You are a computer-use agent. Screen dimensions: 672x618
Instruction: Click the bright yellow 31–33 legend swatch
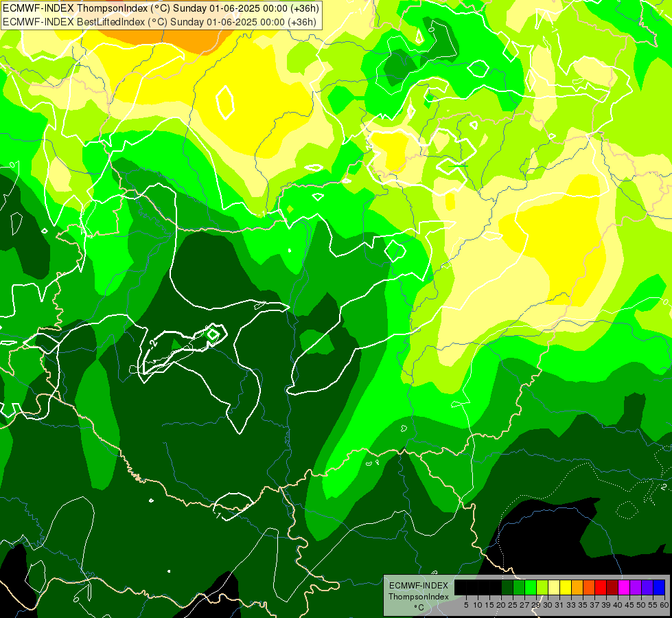click(x=566, y=587)
